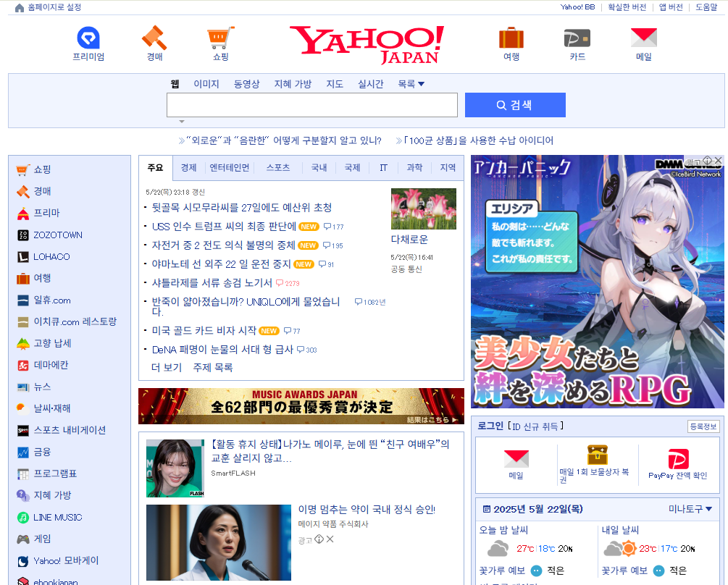Open the 프리미엄 premium icon
Image resolution: width=728 pixels, height=585 pixels.
coord(88,38)
